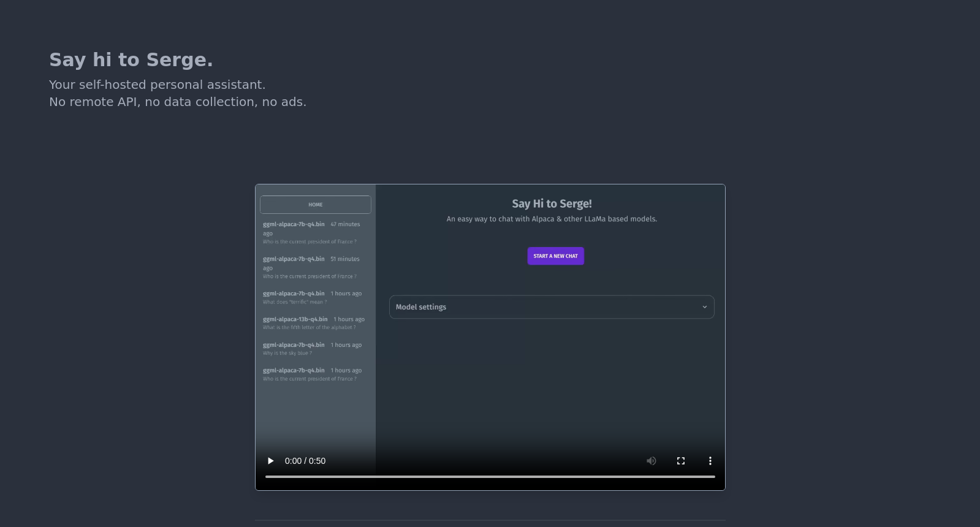
Task: Open the ggml-alpaca-13b-q4.bin chat
Action: click(315, 323)
